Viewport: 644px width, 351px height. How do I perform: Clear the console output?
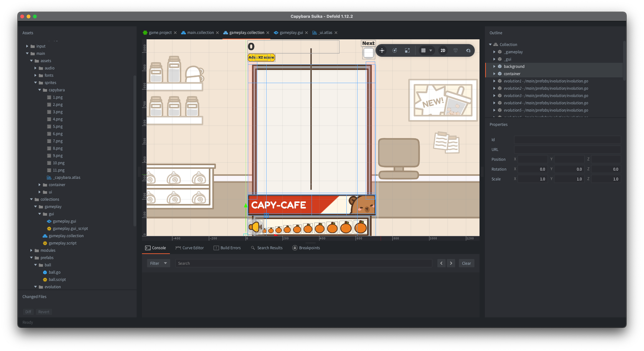tap(466, 263)
